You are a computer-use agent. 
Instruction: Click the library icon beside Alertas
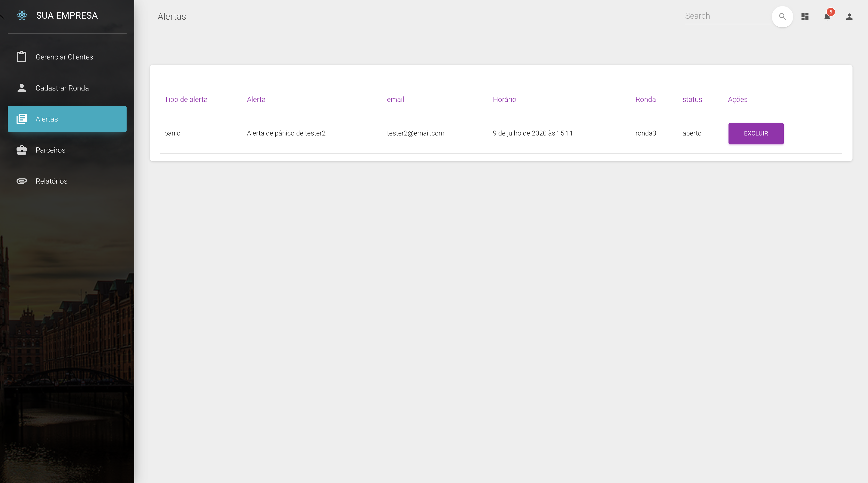tap(21, 119)
